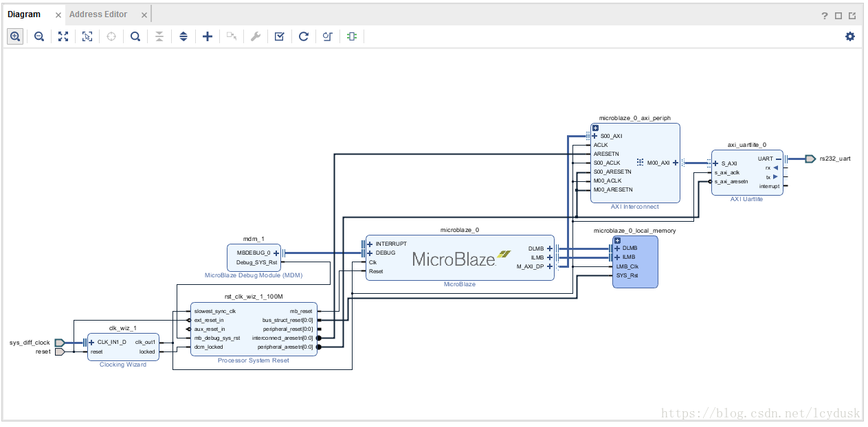This screenshot has width=868, height=427.
Task: Float the diagram panel in new window
Action: [852, 16]
